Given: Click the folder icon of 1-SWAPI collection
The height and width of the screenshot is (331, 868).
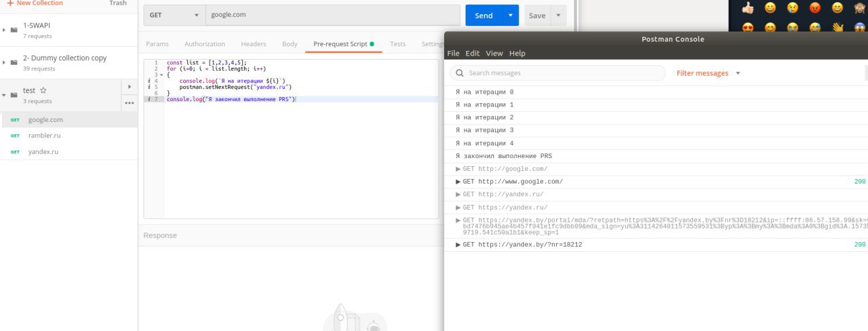Looking at the screenshot, I should point(14,30).
